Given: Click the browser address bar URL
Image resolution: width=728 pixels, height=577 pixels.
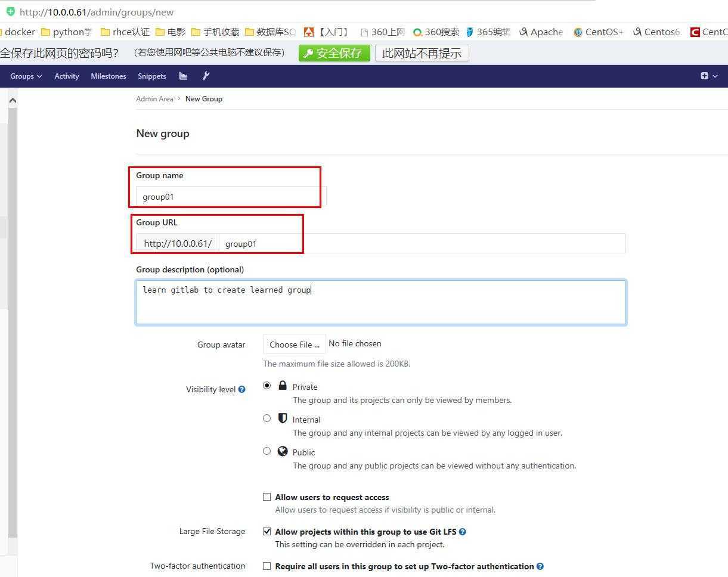Looking at the screenshot, I should [x=97, y=12].
